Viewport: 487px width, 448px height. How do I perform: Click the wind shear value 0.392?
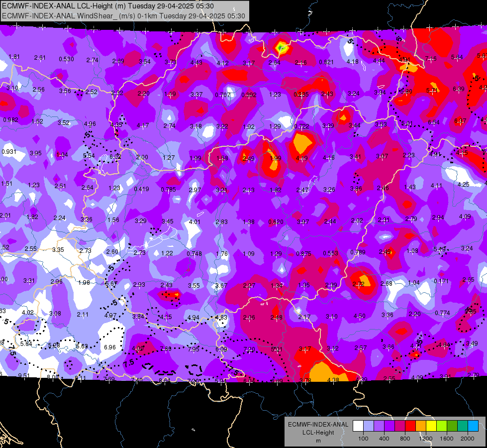click(249, 95)
